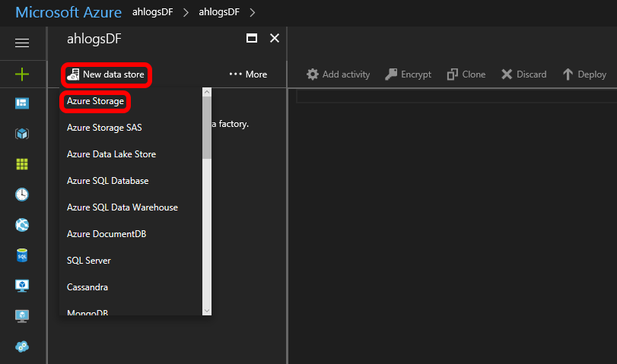Click the Encrypt key icon
The width and height of the screenshot is (617, 364).
(391, 74)
